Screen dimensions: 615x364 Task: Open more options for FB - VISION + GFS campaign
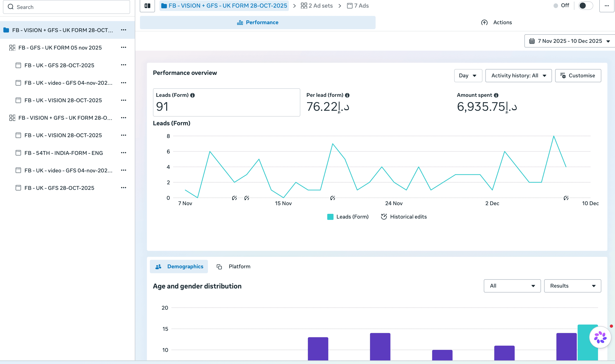(x=123, y=30)
